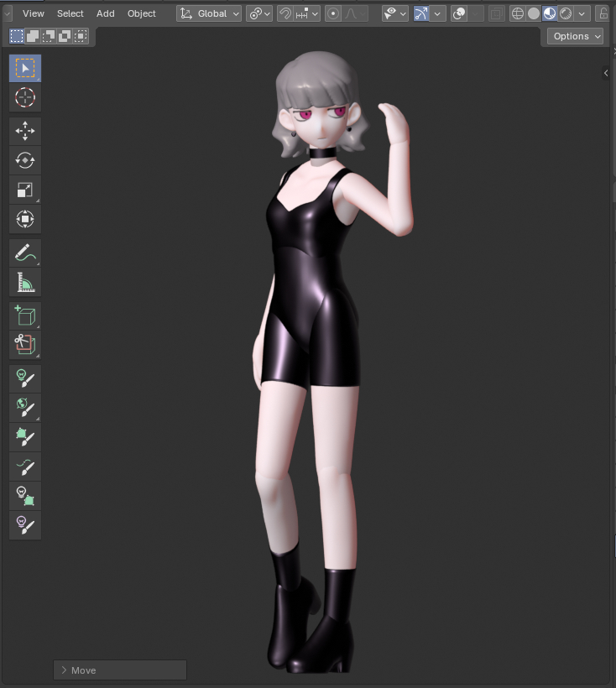Choose the Annotate pencil tool
616x688 pixels.
(25, 253)
